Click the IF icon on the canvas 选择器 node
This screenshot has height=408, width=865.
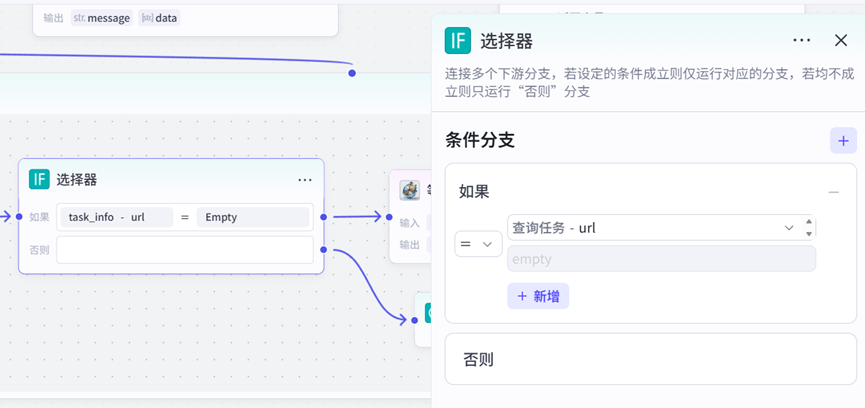[x=39, y=179]
